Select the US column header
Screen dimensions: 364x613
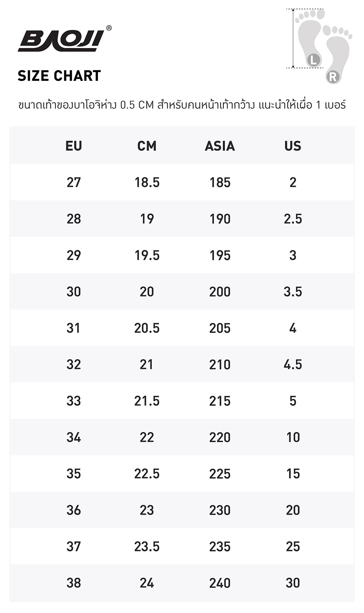coord(293,146)
